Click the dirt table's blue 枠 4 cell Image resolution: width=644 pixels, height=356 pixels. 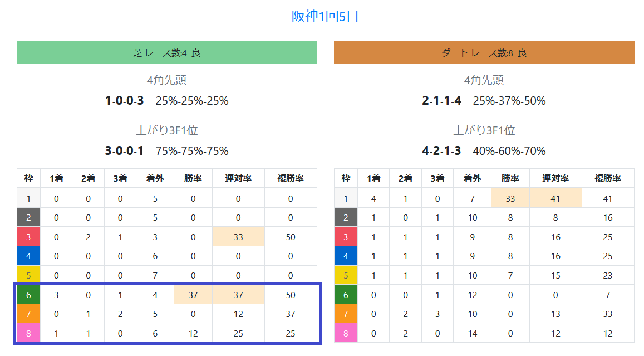pos(346,256)
